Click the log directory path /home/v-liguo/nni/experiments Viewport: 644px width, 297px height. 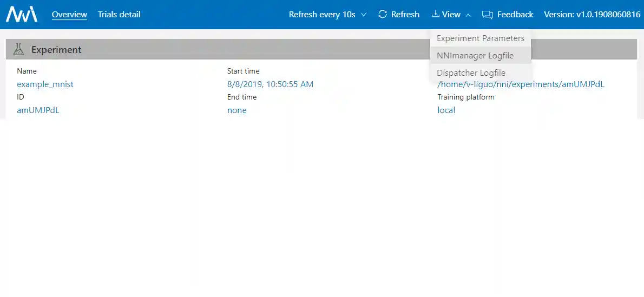521,84
